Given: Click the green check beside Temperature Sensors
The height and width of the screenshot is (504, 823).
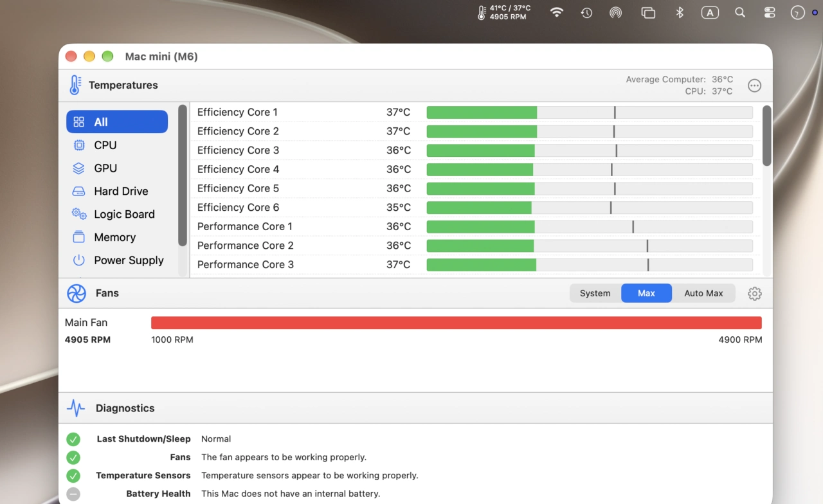Looking at the screenshot, I should [x=73, y=476].
